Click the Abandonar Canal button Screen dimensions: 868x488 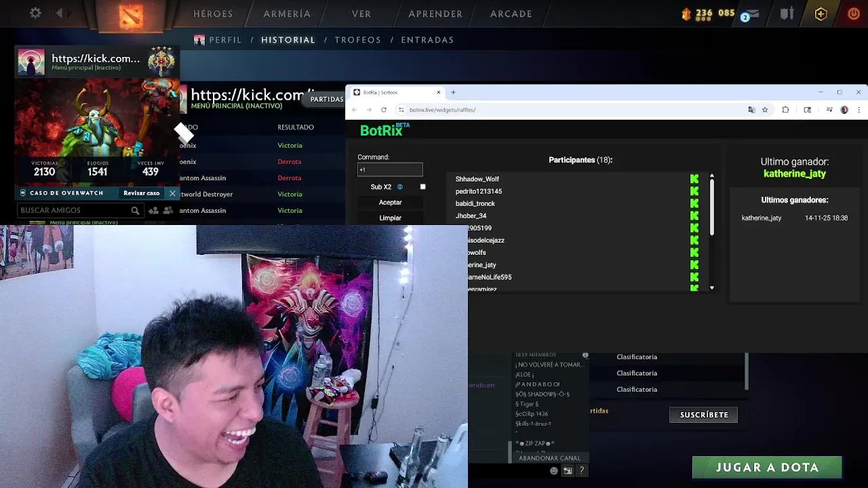(x=549, y=458)
